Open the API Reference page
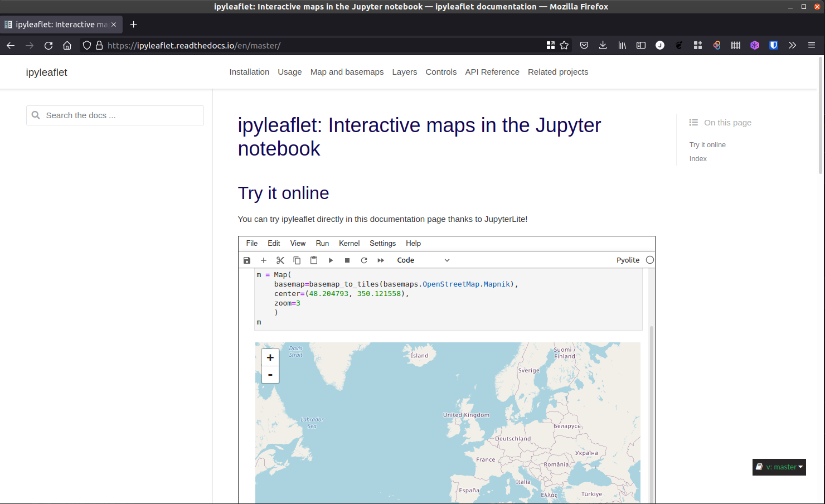Screen dimensions: 825x504 click(492, 72)
